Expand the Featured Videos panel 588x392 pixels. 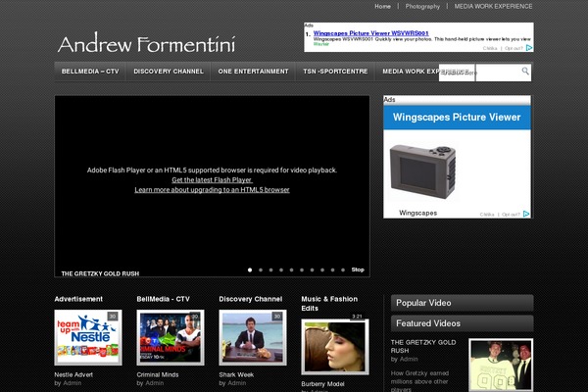point(462,323)
